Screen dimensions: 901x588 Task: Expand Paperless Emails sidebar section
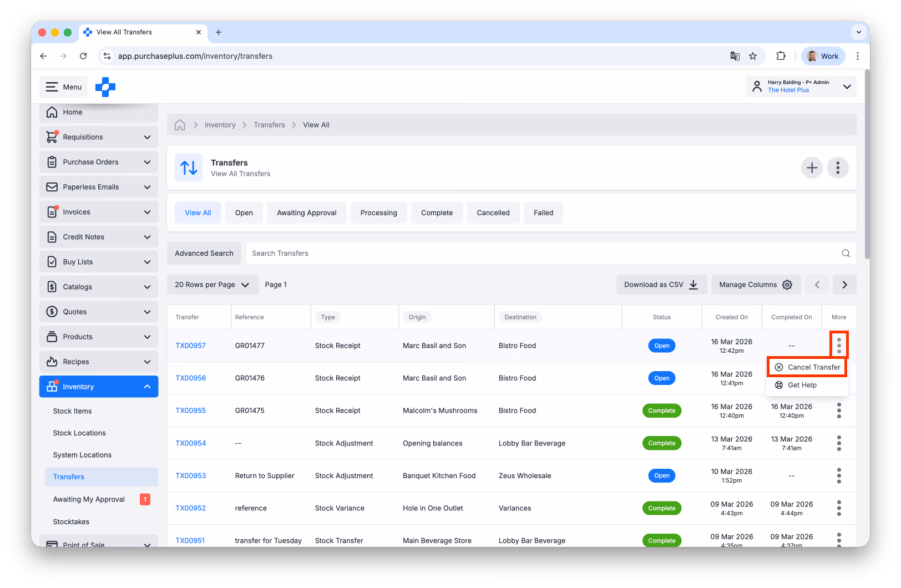pos(99,187)
